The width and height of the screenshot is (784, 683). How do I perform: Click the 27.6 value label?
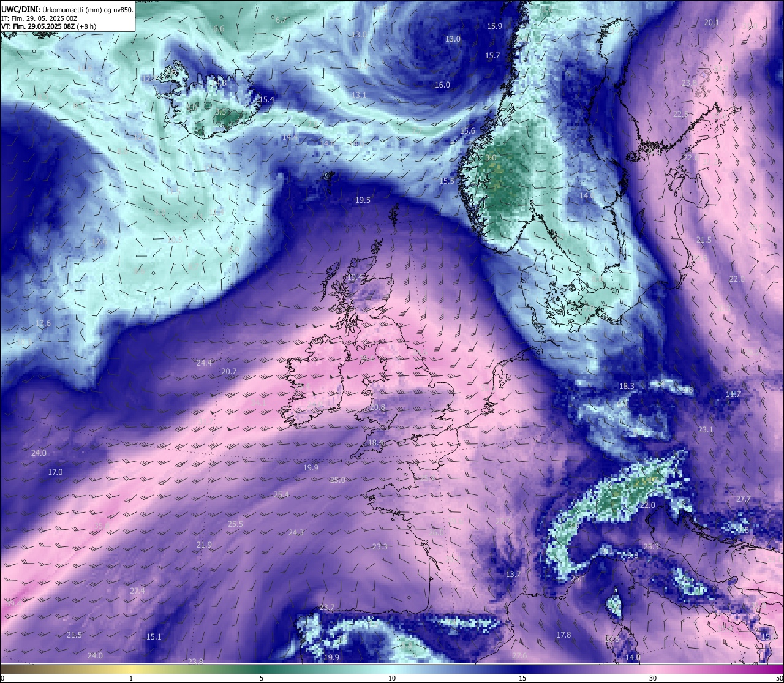click(x=519, y=655)
